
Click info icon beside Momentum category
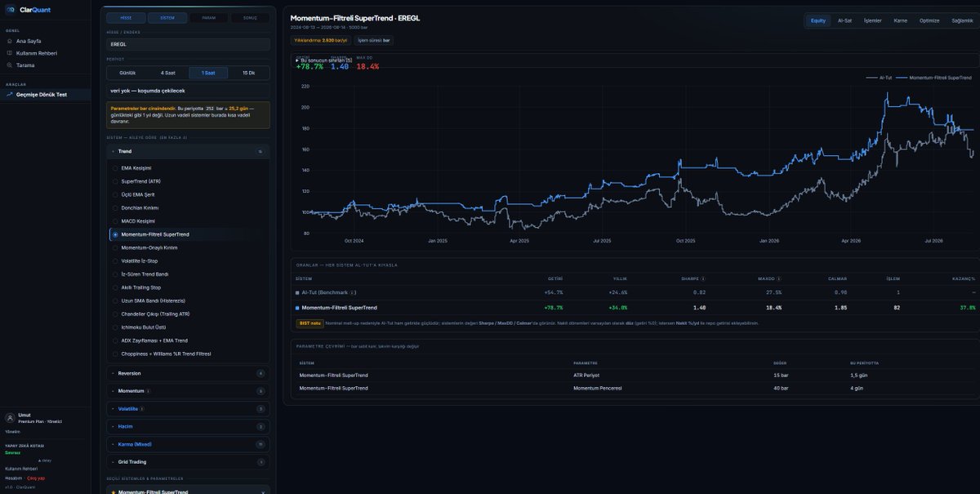tap(148, 391)
